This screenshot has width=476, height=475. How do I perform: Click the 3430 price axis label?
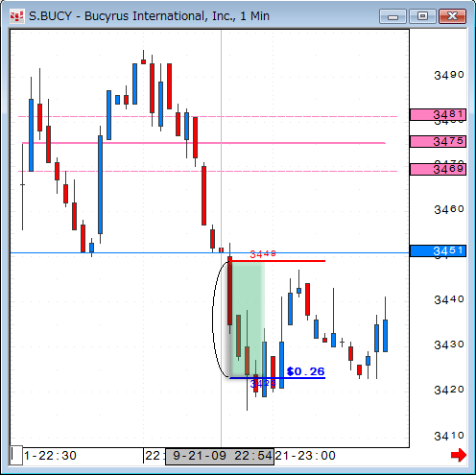449,344
